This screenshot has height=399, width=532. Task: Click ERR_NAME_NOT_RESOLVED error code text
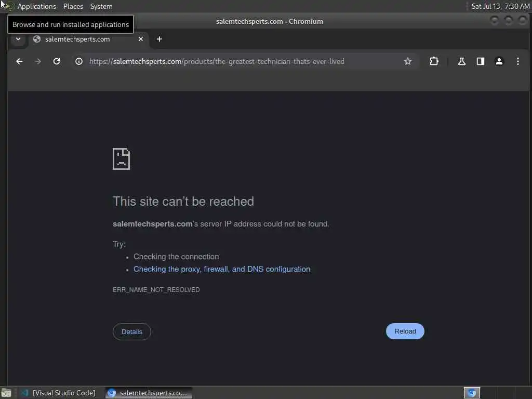coord(156,290)
